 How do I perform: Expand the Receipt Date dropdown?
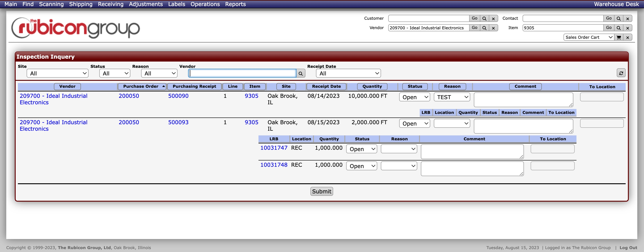[348, 73]
